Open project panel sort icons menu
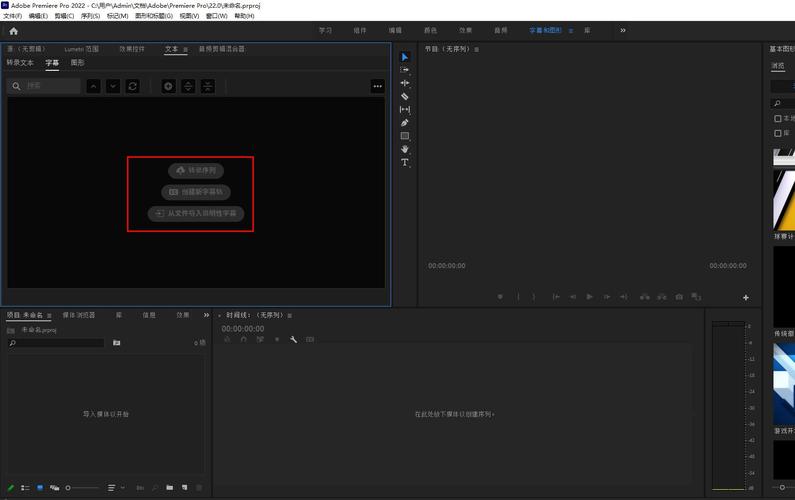This screenshot has width=795, height=500. coord(112,488)
